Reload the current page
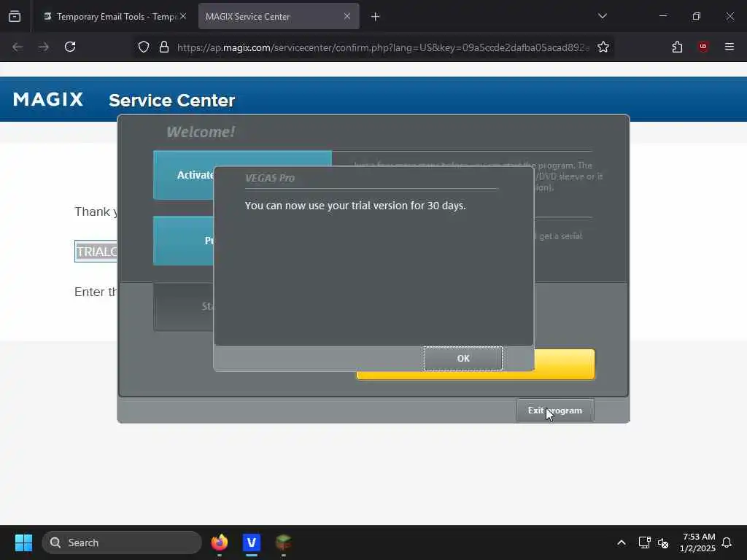Image resolution: width=747 pixels, height=560 pixels. point(70,47)
